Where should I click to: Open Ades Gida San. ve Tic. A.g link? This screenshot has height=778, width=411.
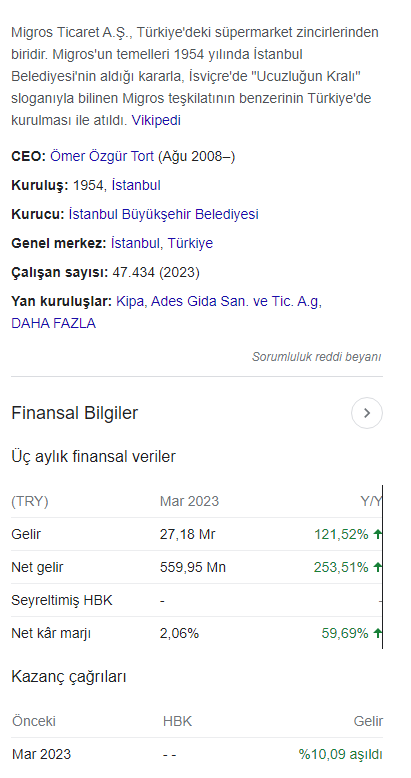[235, 301]
